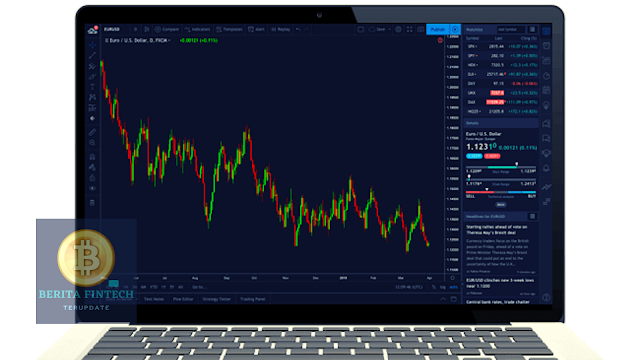
Task: Click the blue Publish button
Action: coord(438,29)
